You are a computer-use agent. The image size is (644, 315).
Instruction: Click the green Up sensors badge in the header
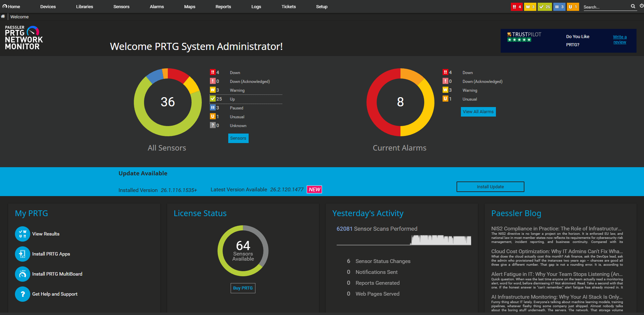click(x=544, y=7)
